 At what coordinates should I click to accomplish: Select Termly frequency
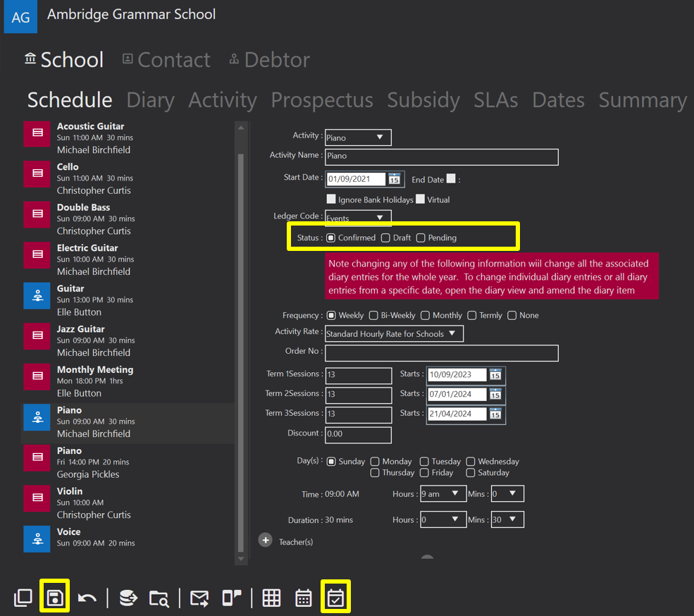tap(472, 315)
